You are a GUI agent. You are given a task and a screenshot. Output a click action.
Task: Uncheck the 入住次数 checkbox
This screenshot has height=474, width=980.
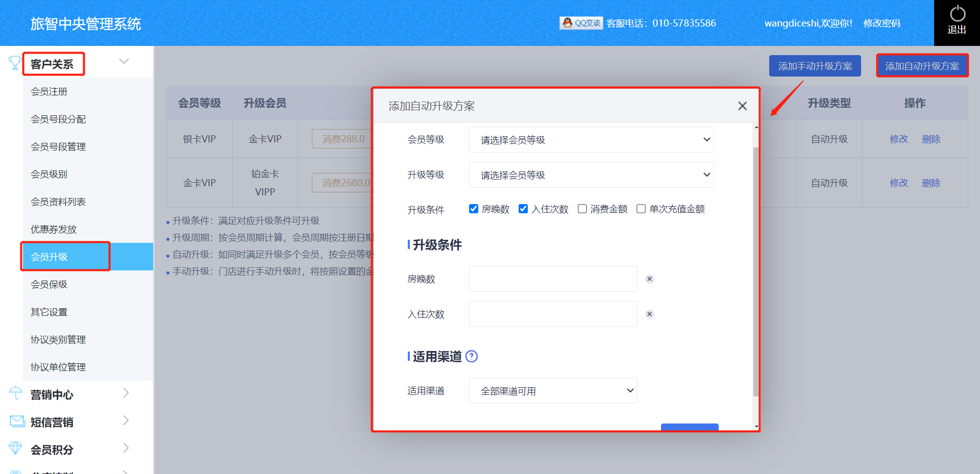click(523, 209)
